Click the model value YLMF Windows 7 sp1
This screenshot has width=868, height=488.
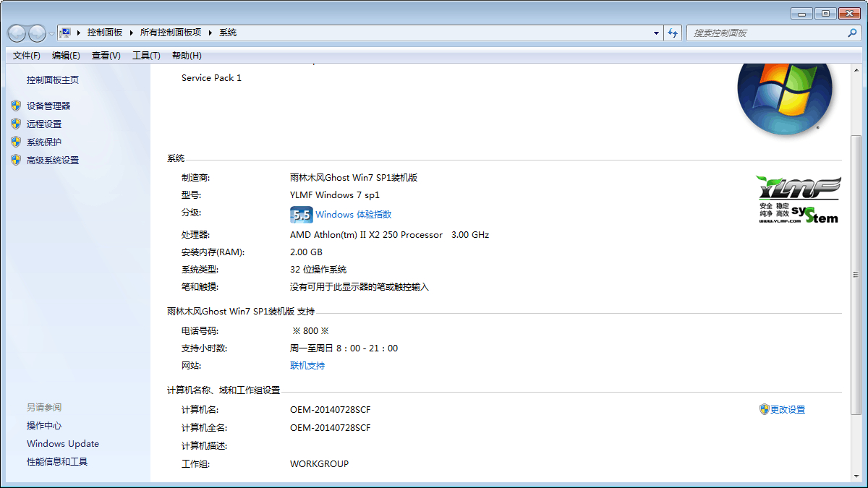click(335, 195)
